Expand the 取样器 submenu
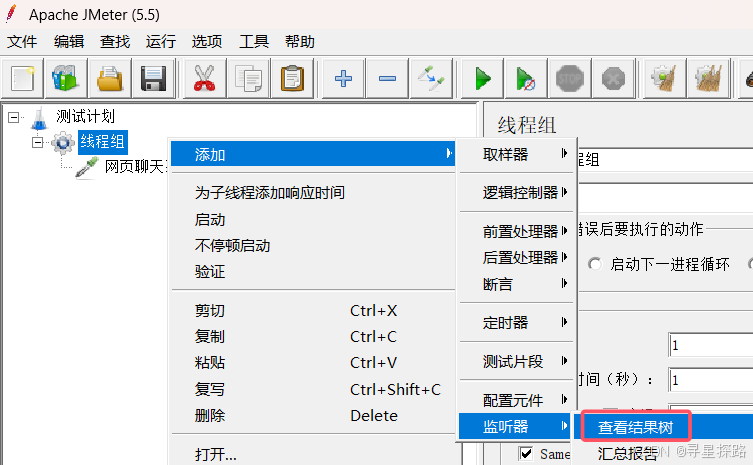This screenshot has height=465, width=753. [x=516, y=154]
